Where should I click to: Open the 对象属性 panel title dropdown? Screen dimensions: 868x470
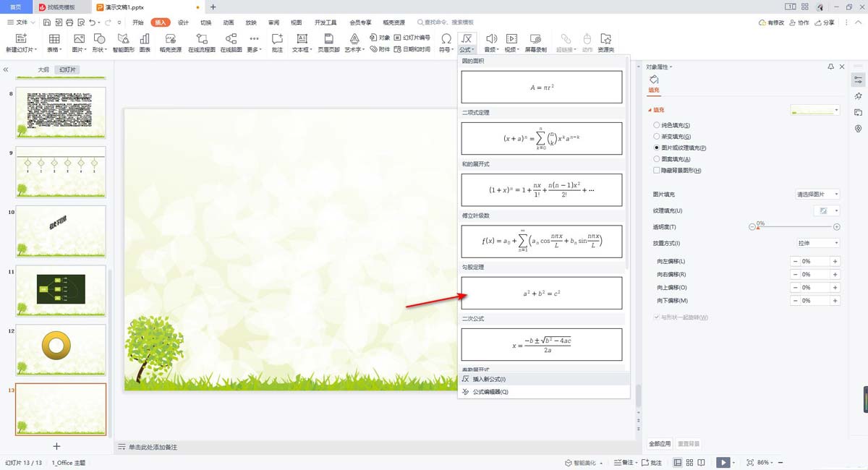[659, 67]
